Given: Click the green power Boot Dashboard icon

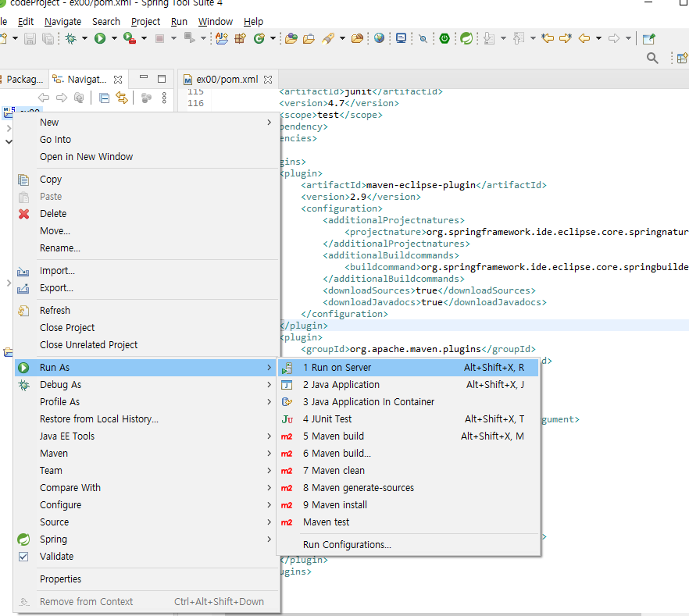Looking at the screenshot, I should point(444,38).
